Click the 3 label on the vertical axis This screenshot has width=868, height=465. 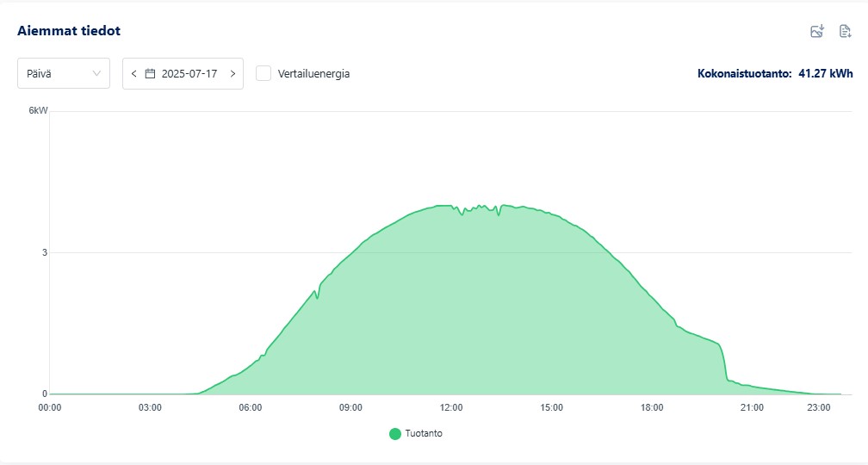[x=43, y=253]
